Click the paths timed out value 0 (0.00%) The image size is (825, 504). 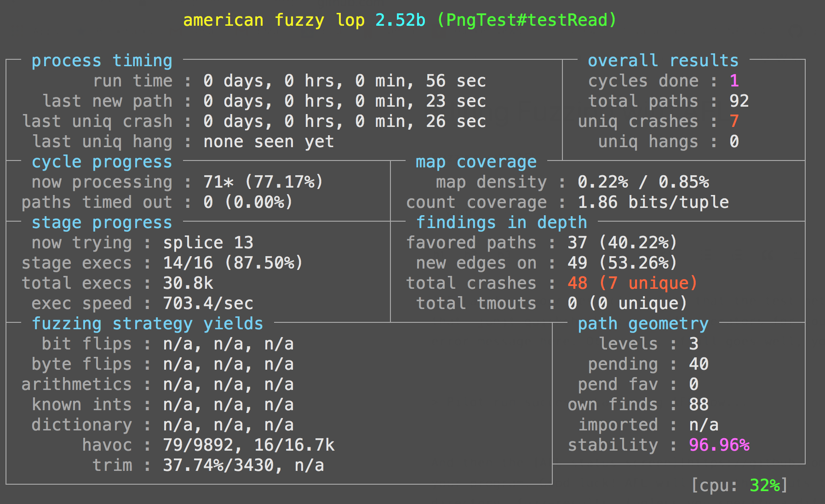click(248, 202)
